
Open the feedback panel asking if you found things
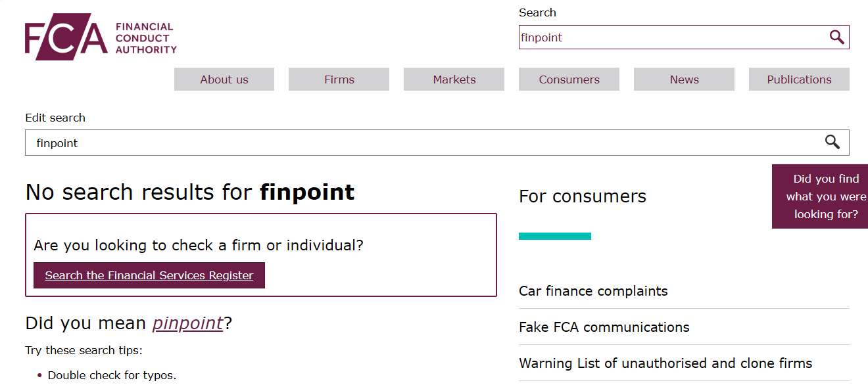(820, 196)
